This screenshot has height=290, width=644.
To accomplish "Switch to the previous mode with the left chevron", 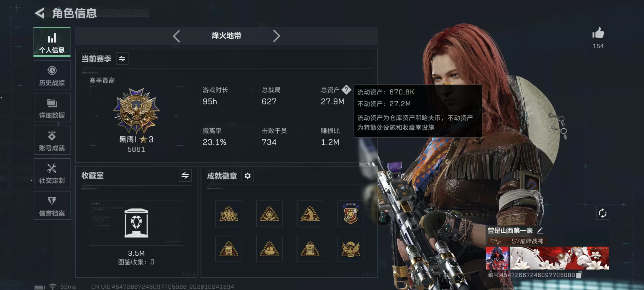I will coord(176,36).
